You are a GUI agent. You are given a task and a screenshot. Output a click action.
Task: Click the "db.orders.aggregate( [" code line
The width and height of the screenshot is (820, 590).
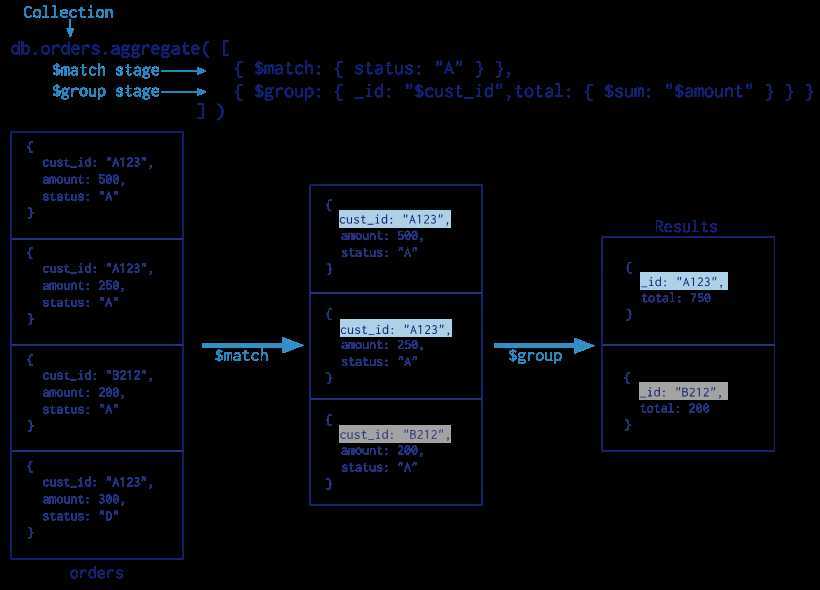(x=120, y=49)
